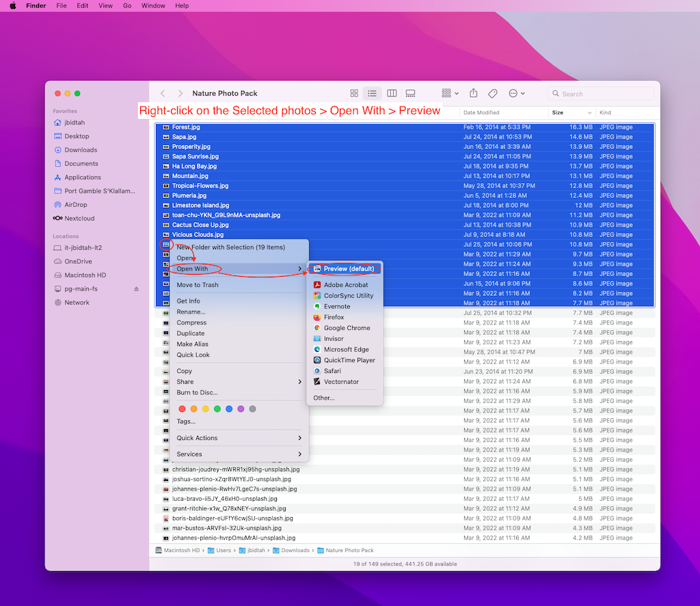Select Nextcloud in sidebar
The width and height of the screenshot is (700, 606).
coord(74,218)
